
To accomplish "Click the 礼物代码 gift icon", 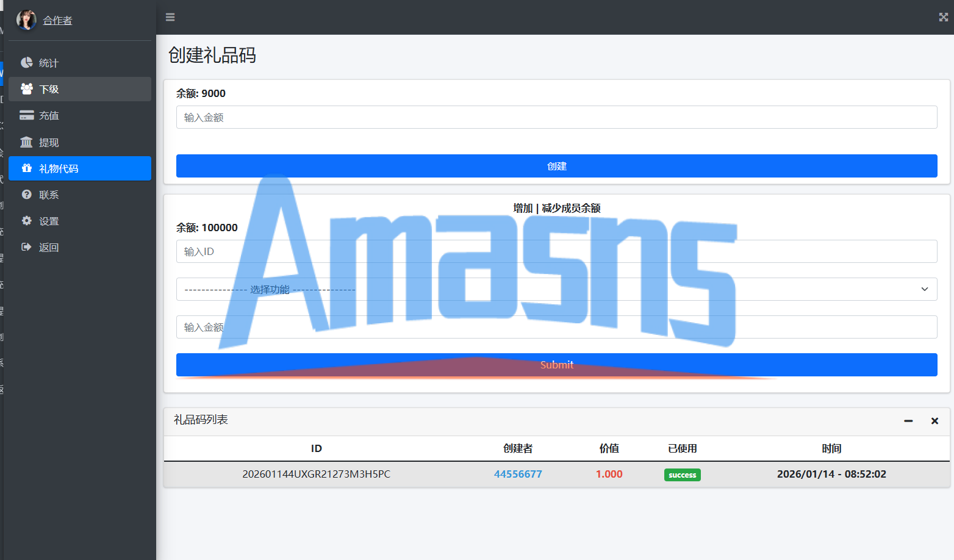I will click(x=26, y=168).
